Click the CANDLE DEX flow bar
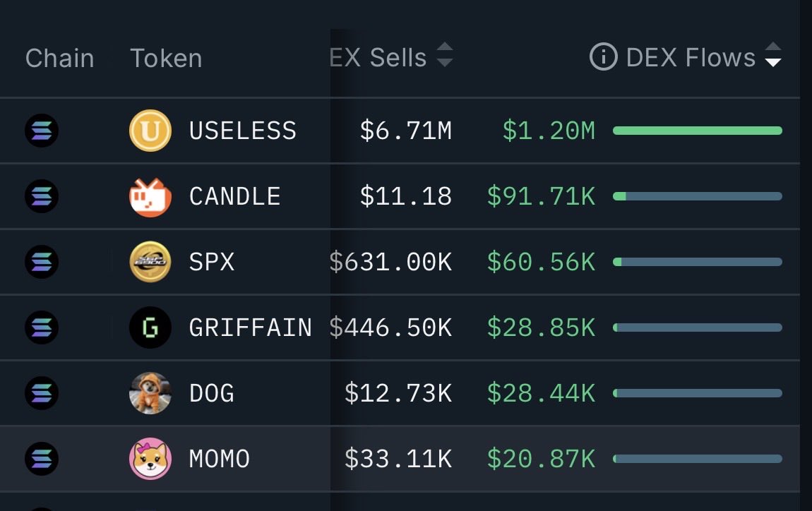Screen dimensions: 812x511 coord(697,196)
